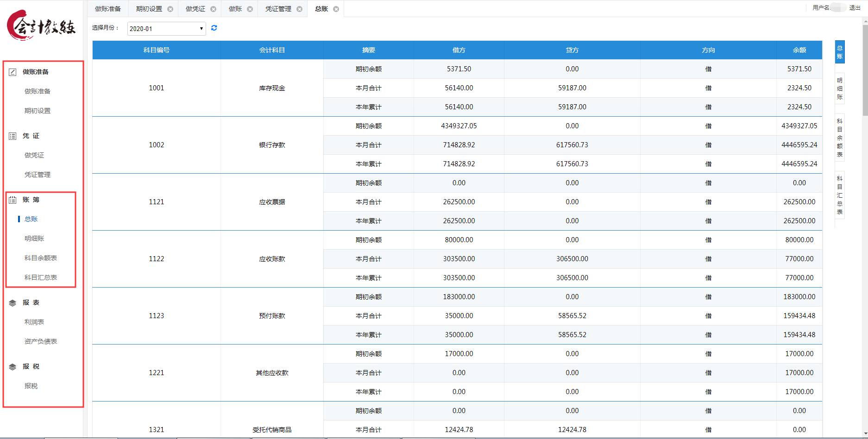Open 明细账 in the left sidebar
Viewport: 868px width, 439px height.
click(x=34, y=239)
